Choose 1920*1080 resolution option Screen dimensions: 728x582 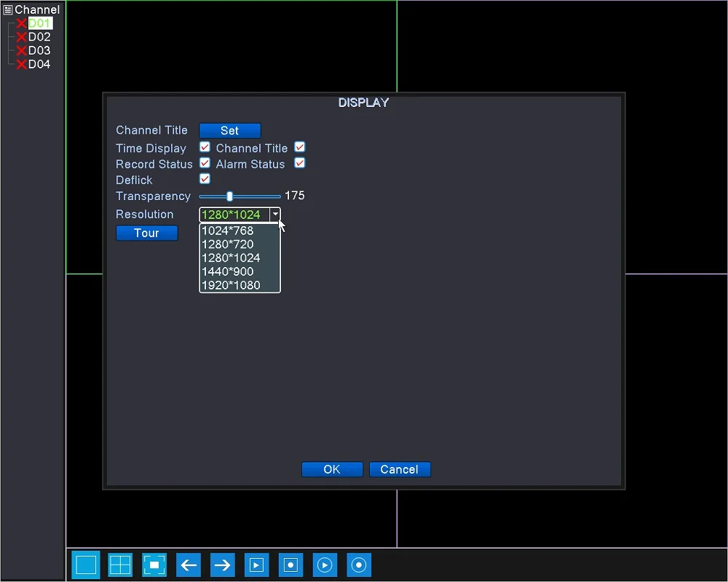click(x=240, y=285)
